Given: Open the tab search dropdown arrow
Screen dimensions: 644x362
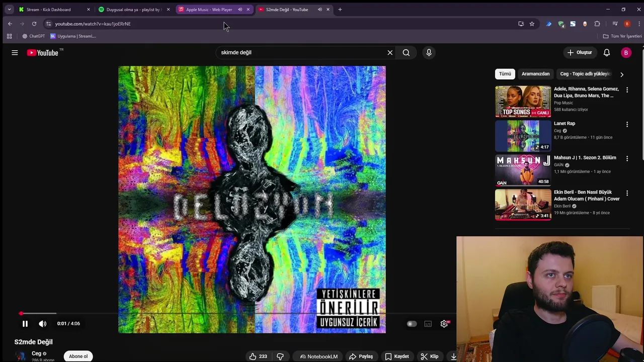Looking at the screenshot, I should pos(9,10).
